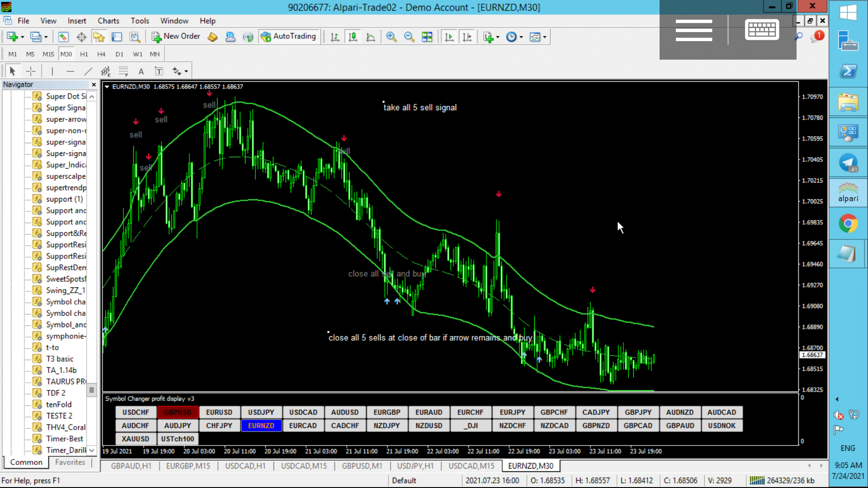
Task: Select the H1 timeframe
Action: 84,54
